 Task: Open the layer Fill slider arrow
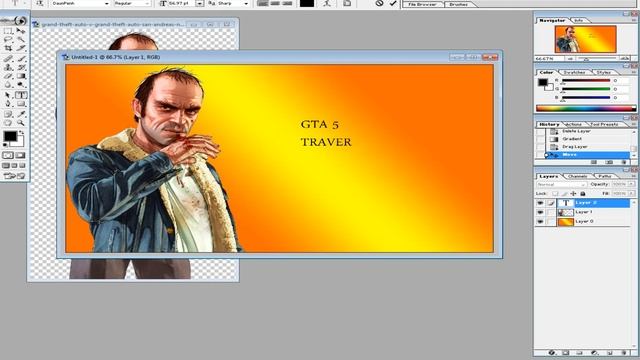click(631, 193)
